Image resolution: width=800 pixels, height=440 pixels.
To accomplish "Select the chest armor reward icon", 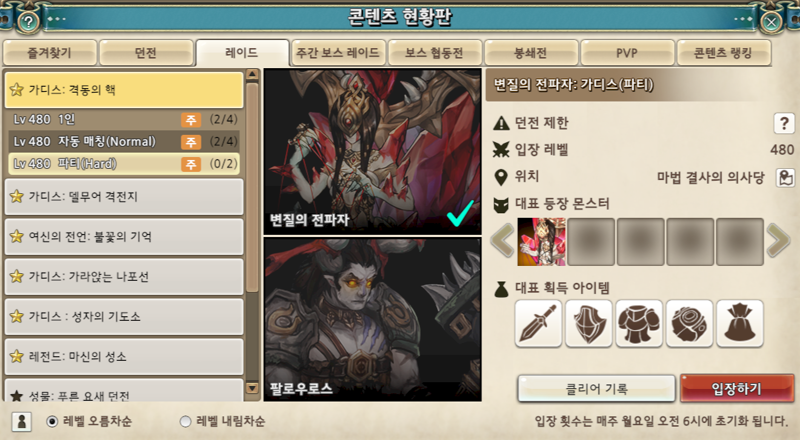I will pos(639,324).
